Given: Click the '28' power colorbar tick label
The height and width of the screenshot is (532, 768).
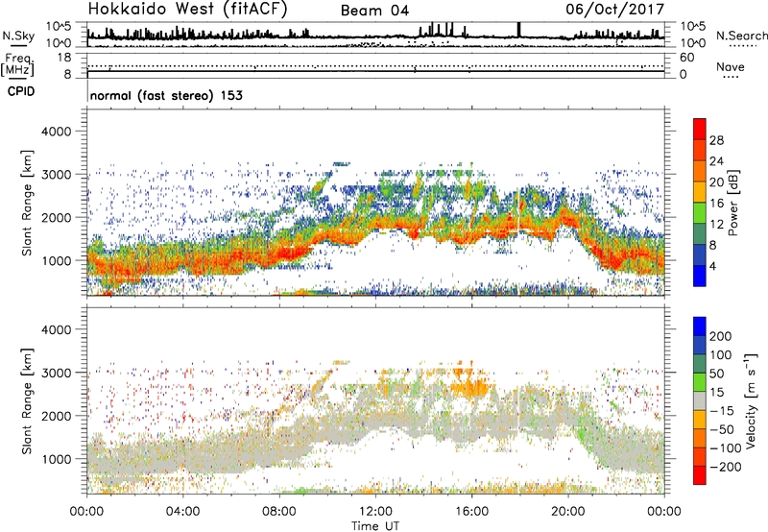Looking at the screenshot, I should (716, 140).
